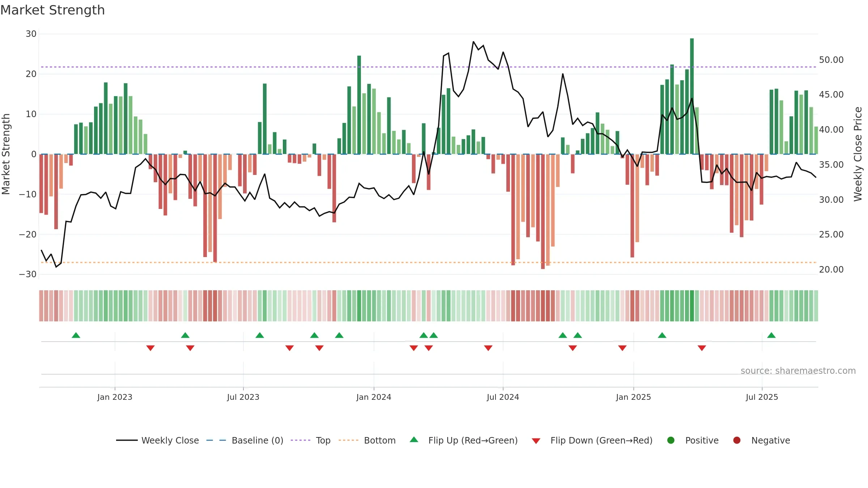Toggle the Top legend label
Image resolution: width=868 pixels, height=488 pixels.
pyautogui.click(x=323, y=440)
